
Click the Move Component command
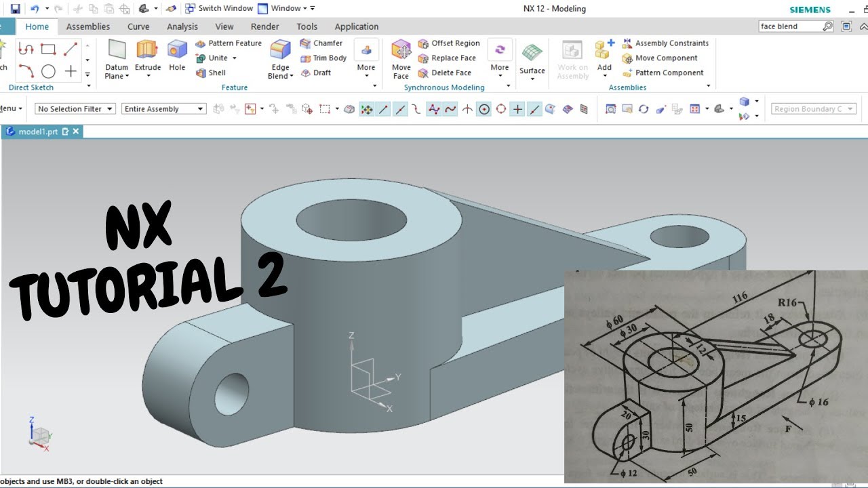click(x=660, y=58)
